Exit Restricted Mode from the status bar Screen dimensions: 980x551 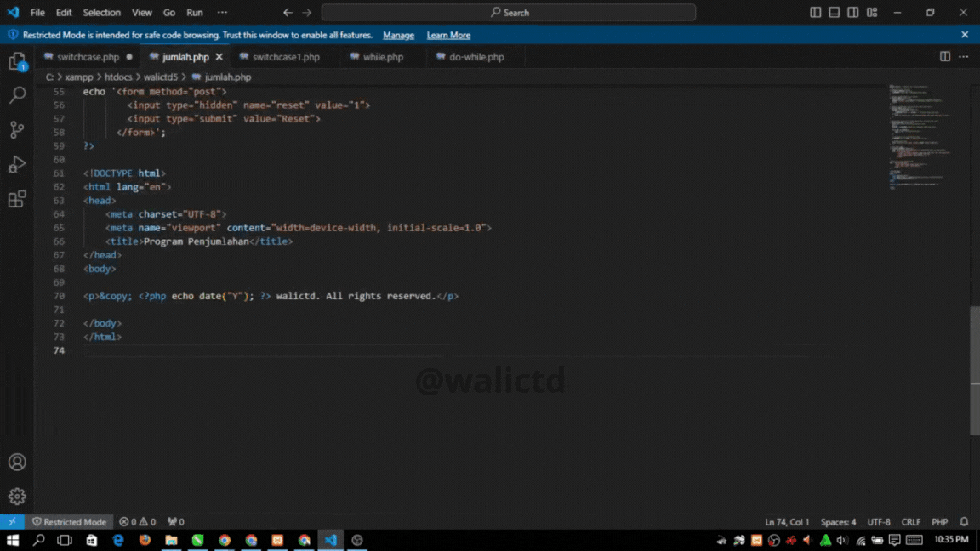click(x=71, y=521)
